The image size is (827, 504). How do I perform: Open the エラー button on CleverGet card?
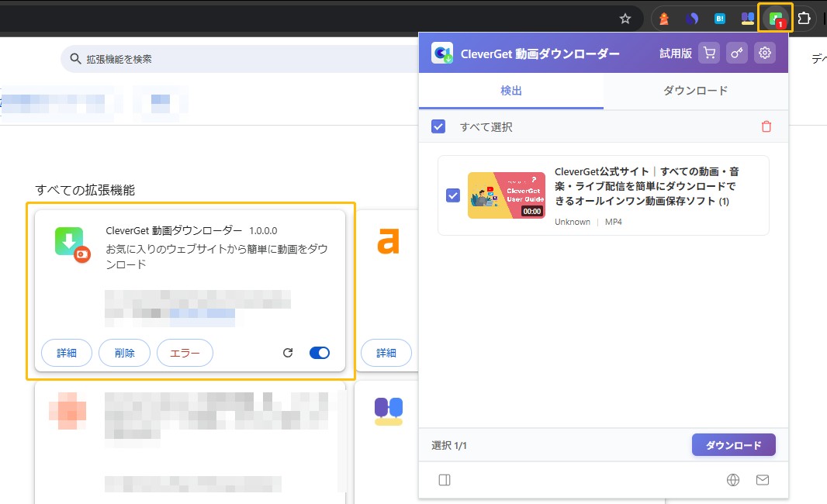click(185, 353)
